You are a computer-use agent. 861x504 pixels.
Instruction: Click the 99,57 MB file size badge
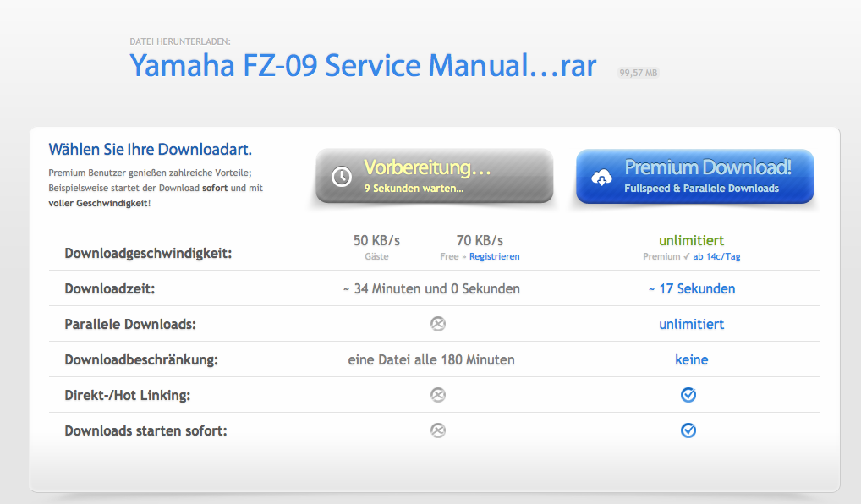pos(639,73)
